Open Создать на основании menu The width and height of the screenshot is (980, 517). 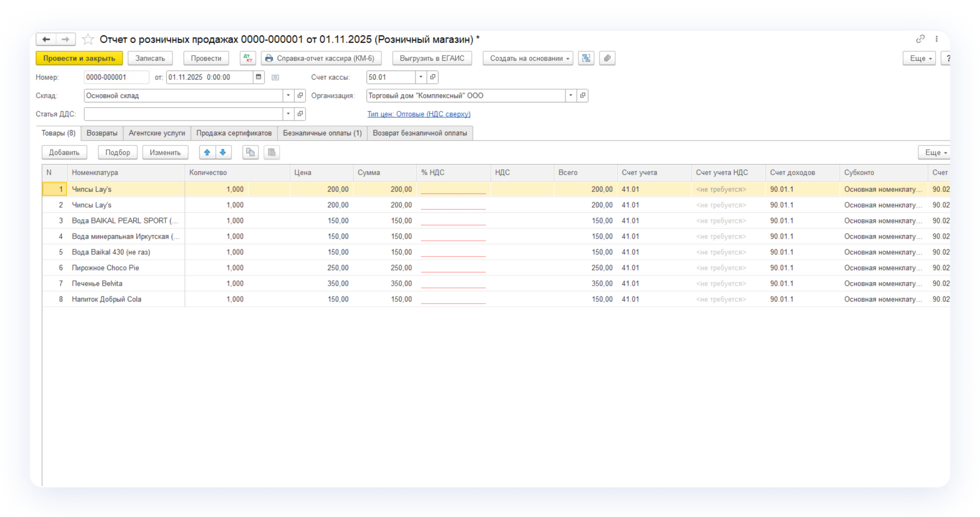click(528, 58)
